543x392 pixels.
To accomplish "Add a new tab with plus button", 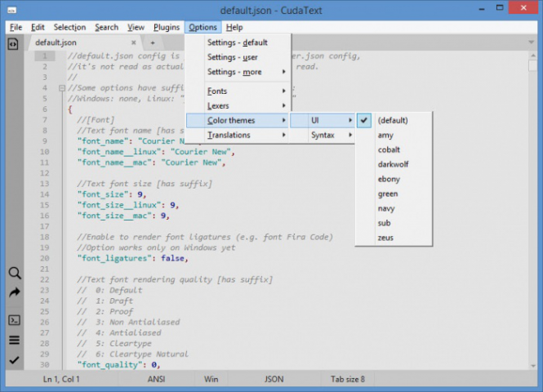I will 153,43.
